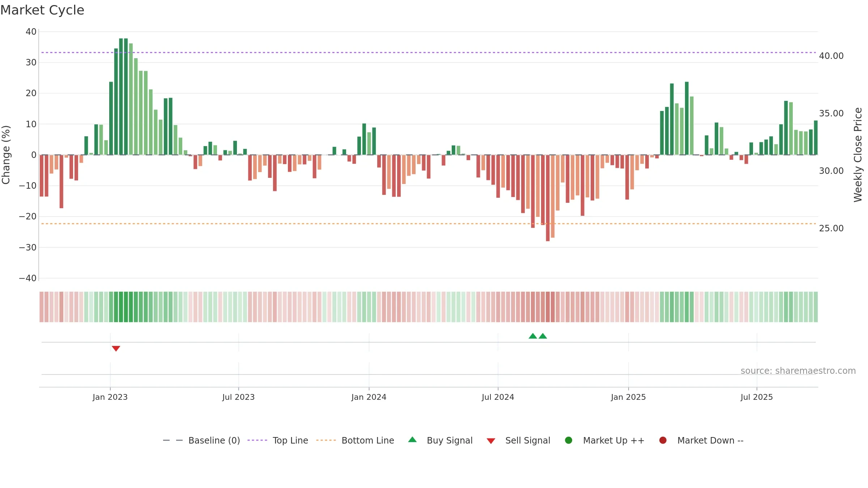Click the purple dashed Top Line on chart
Viewport: 868px width, 488px height.
coord(429,52)
